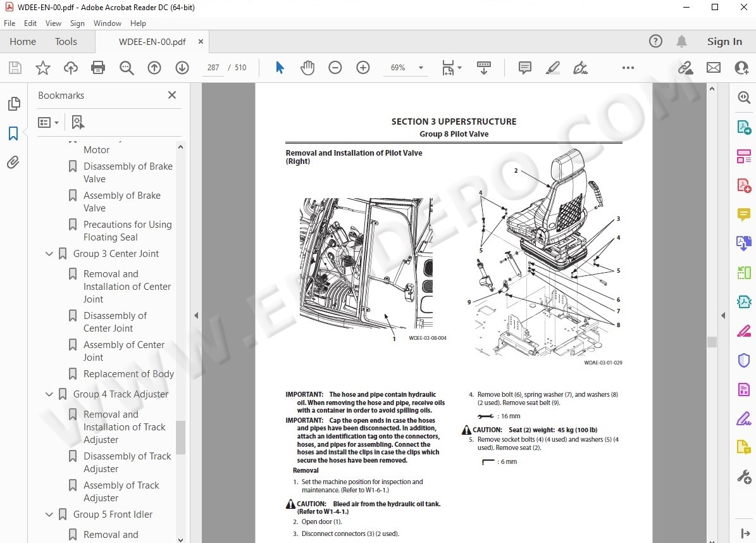Open bookmark Replacement of Body

click(x=128, y=374)
